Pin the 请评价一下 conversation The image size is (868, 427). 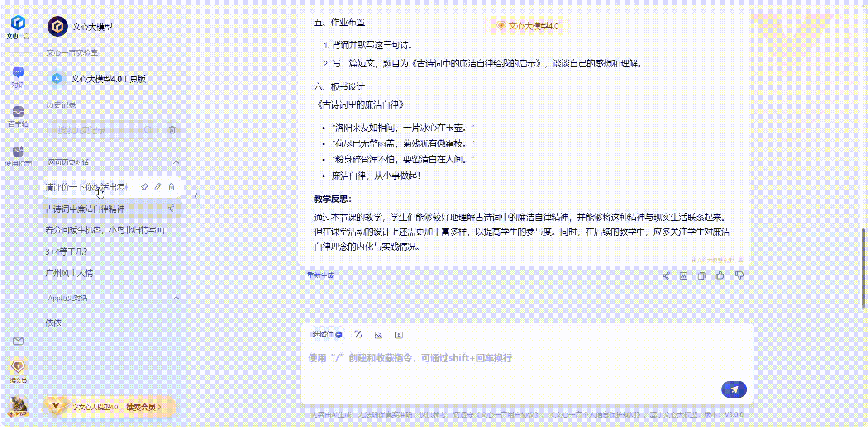pos(144,187)
